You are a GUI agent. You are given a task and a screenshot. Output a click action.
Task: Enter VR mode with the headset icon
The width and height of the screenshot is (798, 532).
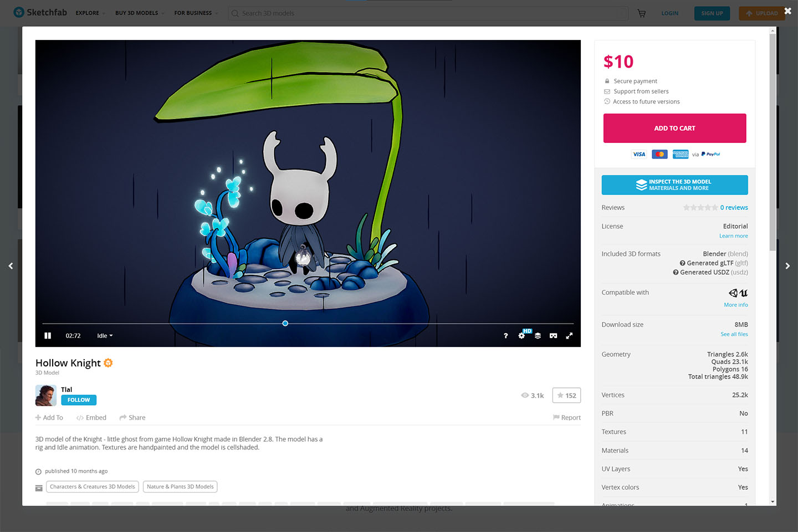pos(553,336)
